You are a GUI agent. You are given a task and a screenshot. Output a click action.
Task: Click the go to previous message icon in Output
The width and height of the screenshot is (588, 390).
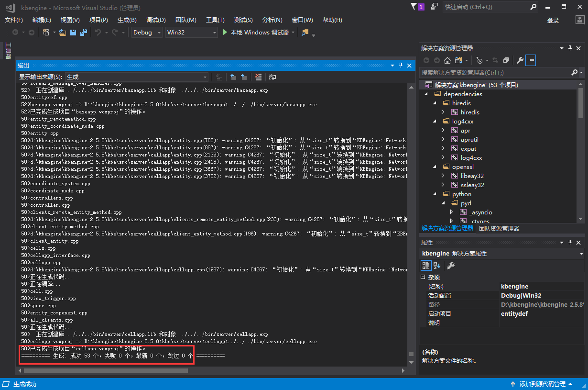pyautogui.click(x=233, y=77)
